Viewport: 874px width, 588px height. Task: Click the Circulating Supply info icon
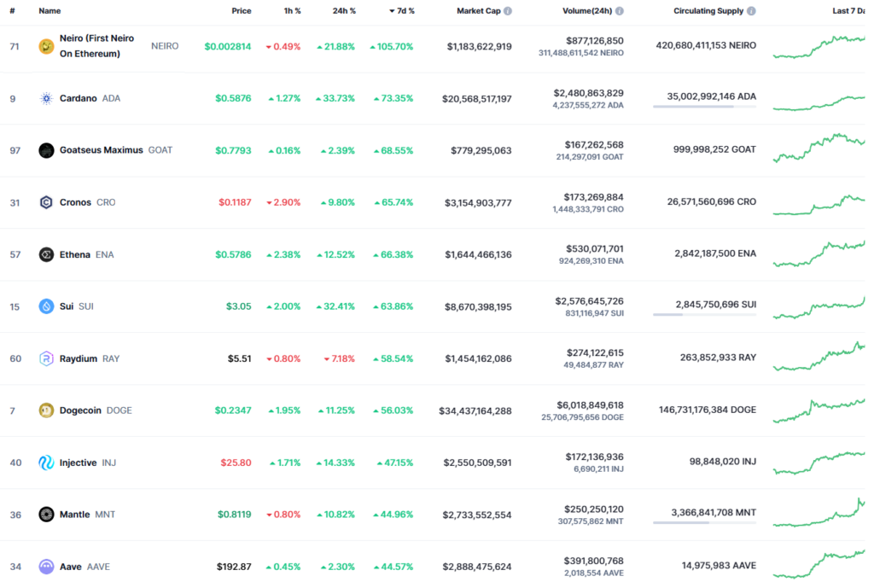(751, 11)
